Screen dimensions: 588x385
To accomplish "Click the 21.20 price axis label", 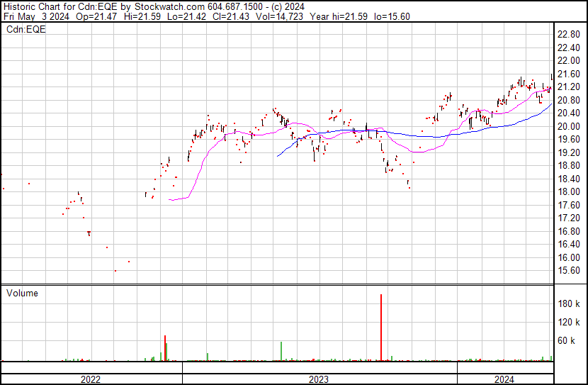I will (568, 87).
